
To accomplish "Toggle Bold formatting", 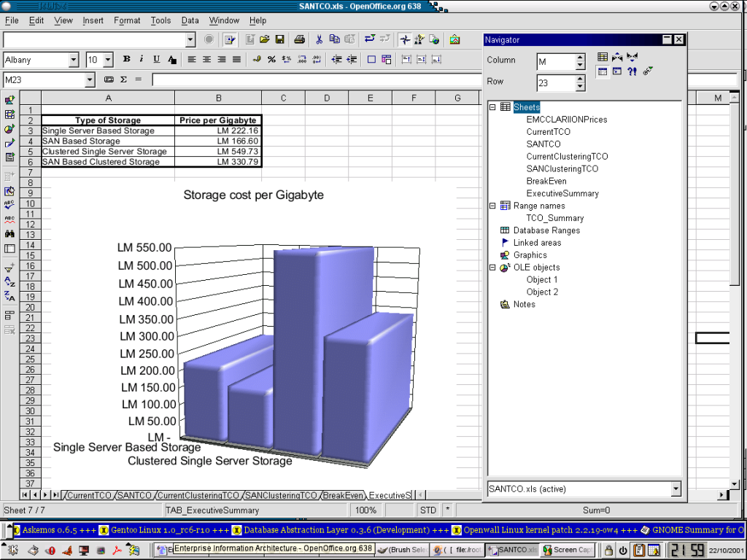I will pos(126,60).
